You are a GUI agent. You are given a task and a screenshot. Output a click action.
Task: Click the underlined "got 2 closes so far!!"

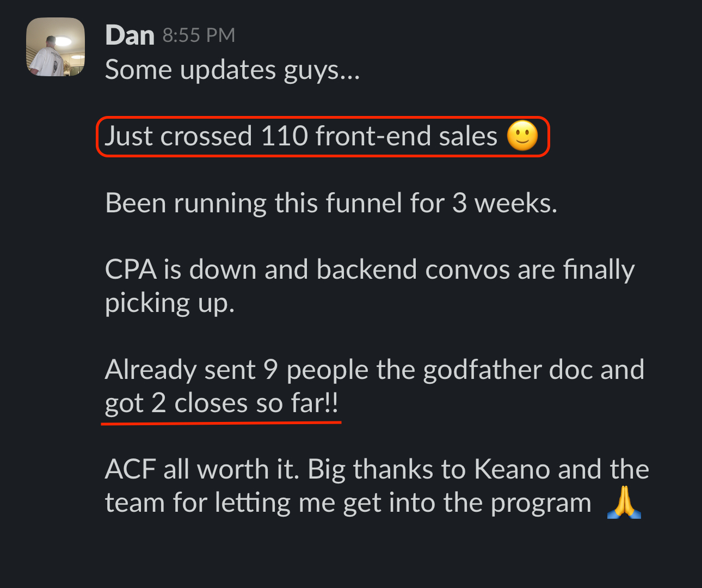pos(221,403)
